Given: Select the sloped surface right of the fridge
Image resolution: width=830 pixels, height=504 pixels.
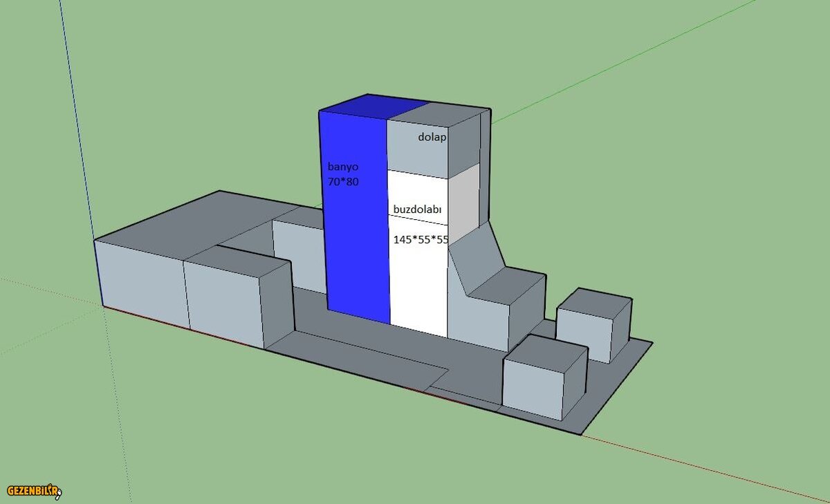Looking at the screenshot, I should pos(476,256).
